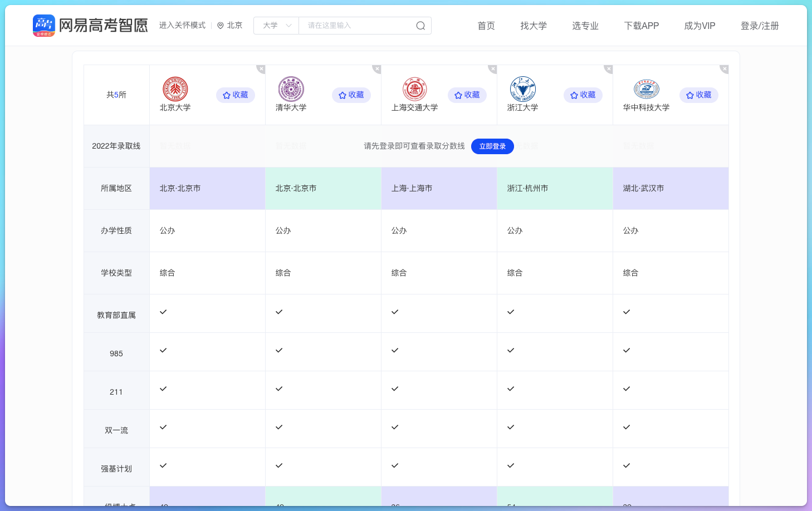Open the 大学 category dropdown
The image size is (812, 511).
(x=276, y=25)
